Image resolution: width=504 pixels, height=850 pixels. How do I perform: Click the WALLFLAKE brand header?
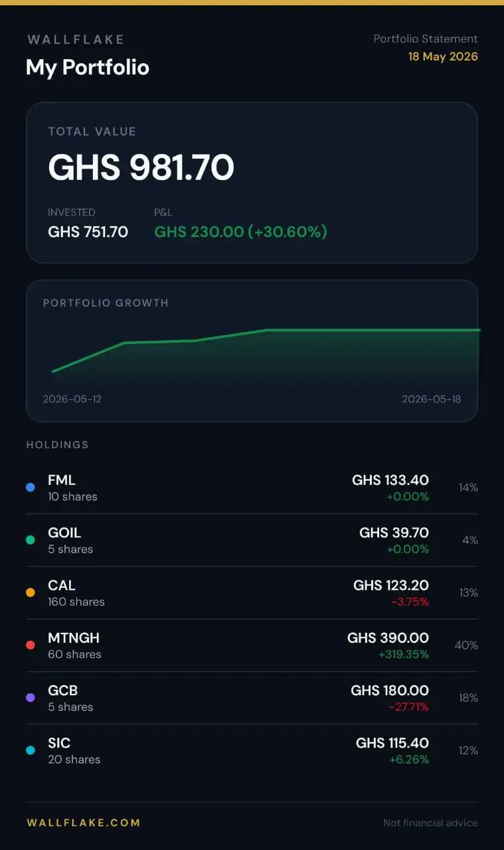[x=76, y=40]
